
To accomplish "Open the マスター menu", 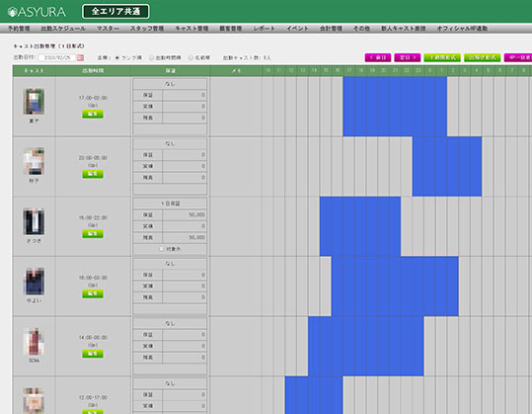I will [x=108, y=29].
